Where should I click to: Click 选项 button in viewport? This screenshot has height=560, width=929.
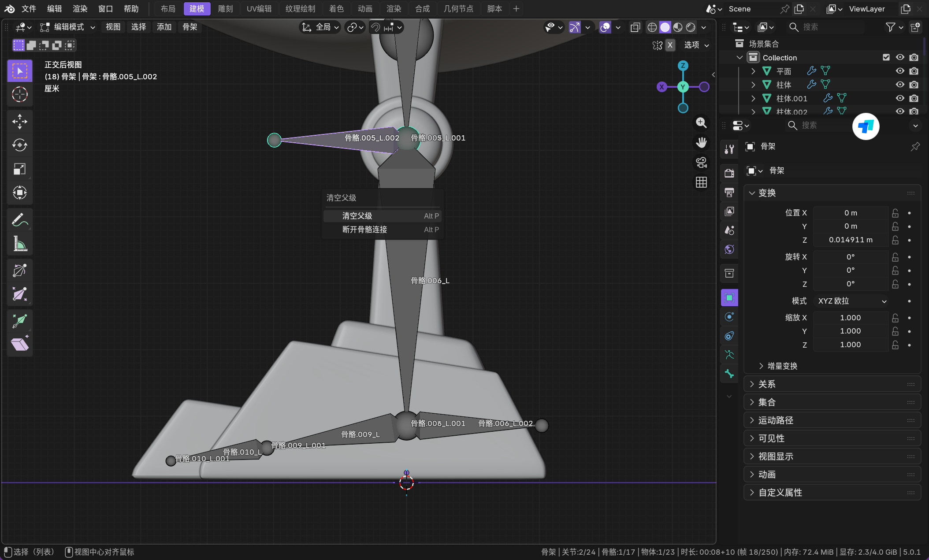click(696, 45)
